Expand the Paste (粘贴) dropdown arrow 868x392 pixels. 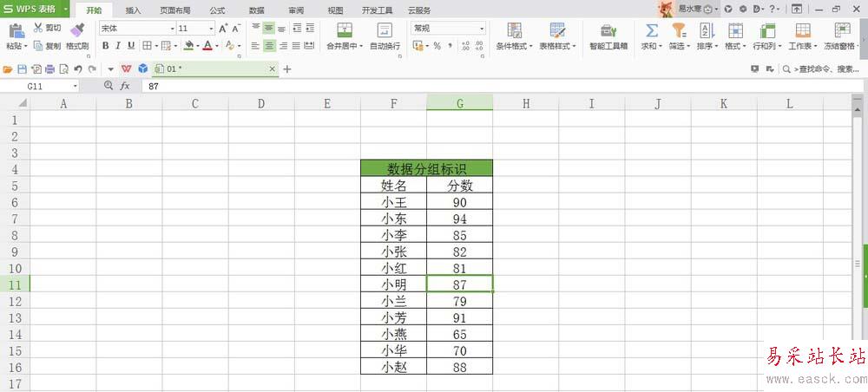point(25,47)
